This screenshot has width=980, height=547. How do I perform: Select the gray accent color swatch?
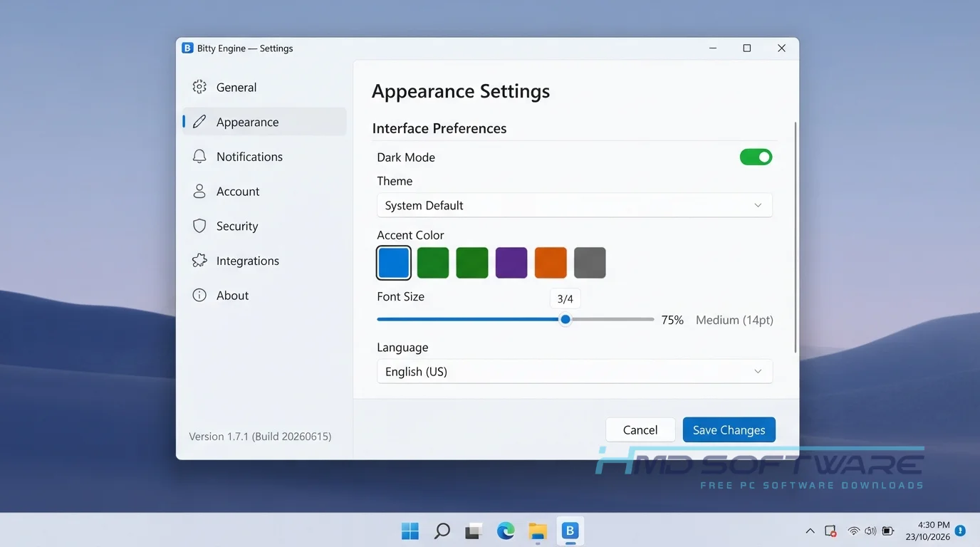590,263
